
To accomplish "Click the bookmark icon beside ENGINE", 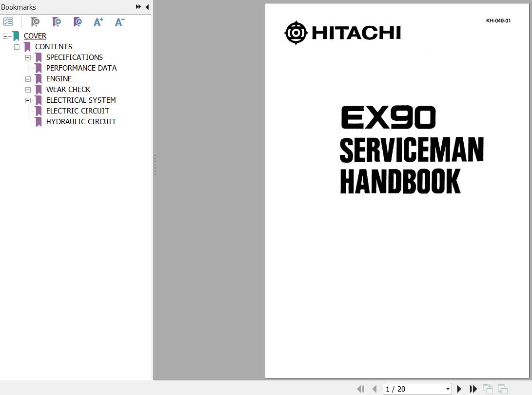I will tap(39, 79).
